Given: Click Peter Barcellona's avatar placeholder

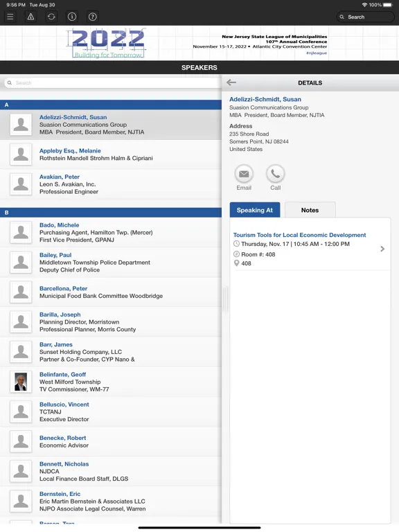Looking at the screenshot, I should pyautogui.click(x=21, y=292).
